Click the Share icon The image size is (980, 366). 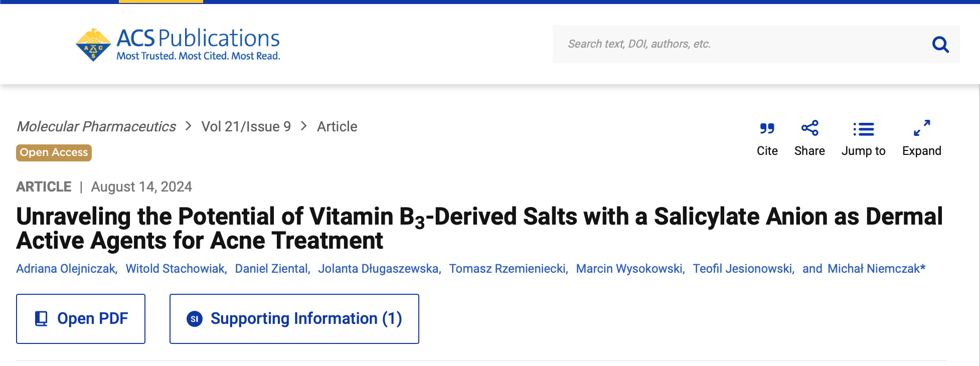click(809, 128)
